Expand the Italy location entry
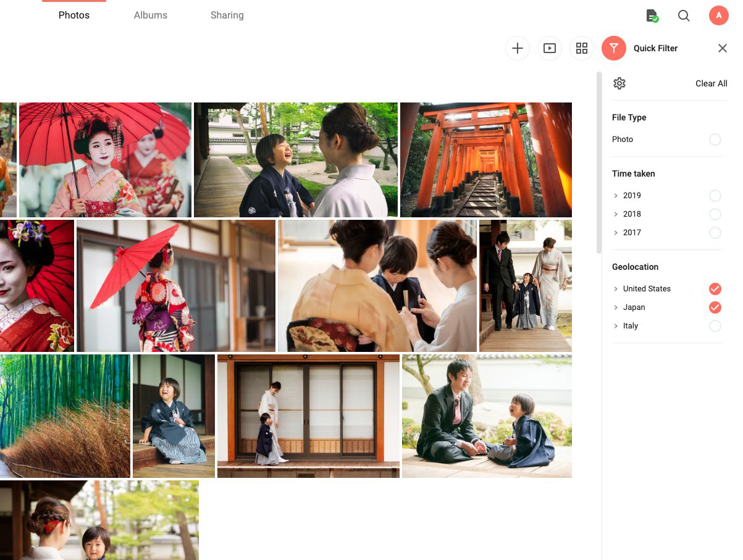This screenshot has width=743, height=560. 616,326
